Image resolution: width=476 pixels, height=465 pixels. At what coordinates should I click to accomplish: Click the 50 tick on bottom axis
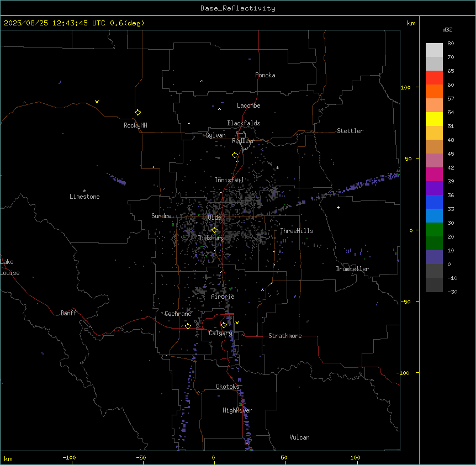[284, 457]
